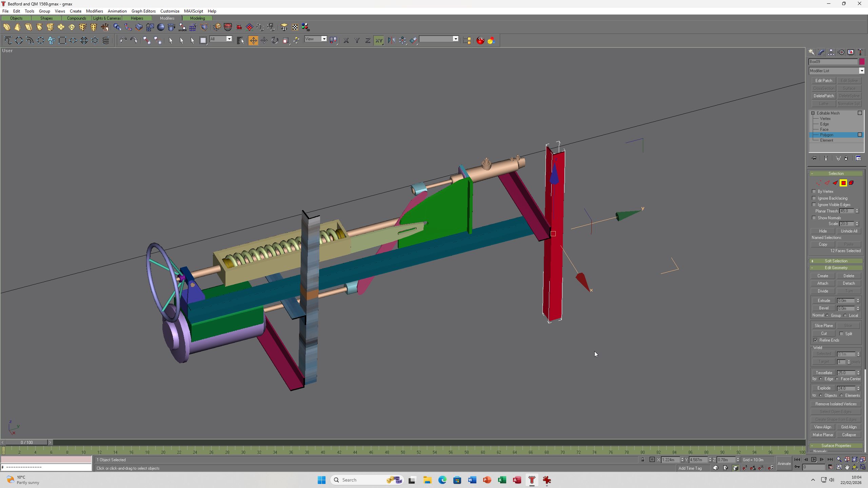This screenshot has height=488, width=868.
Task: Activate the Select and Rotate tool
Action: tap(275, 40)
